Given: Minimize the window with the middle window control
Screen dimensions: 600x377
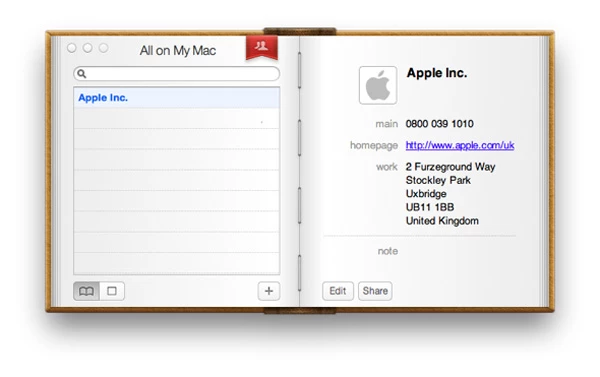Looking at the screenshot, I should click(x=88, y=48).
